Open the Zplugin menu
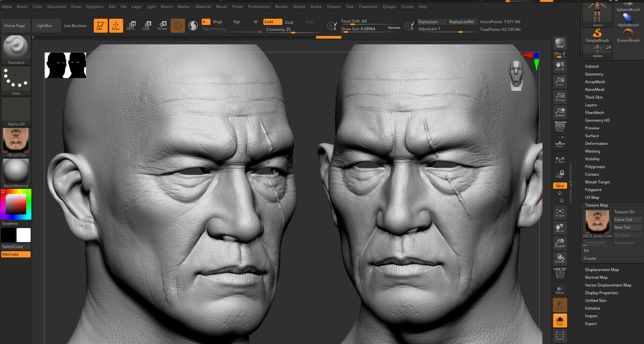644x344 pixels. (x=389, y=6)
